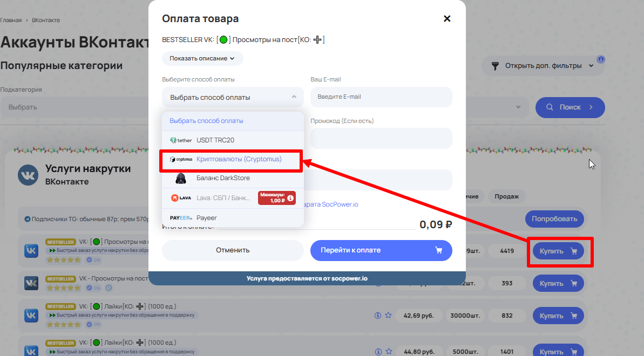Click the Оплата товара dialog title
Screen dimensions: 644x356
[x=200, y=18]
